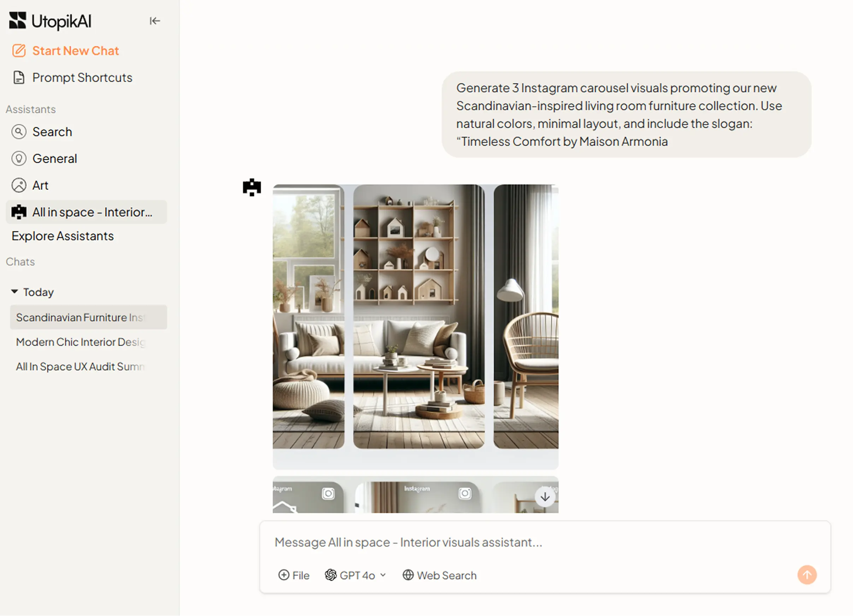Select the Art assistant icon
This screenshot has width=853, height=616.
click(19, 185)
